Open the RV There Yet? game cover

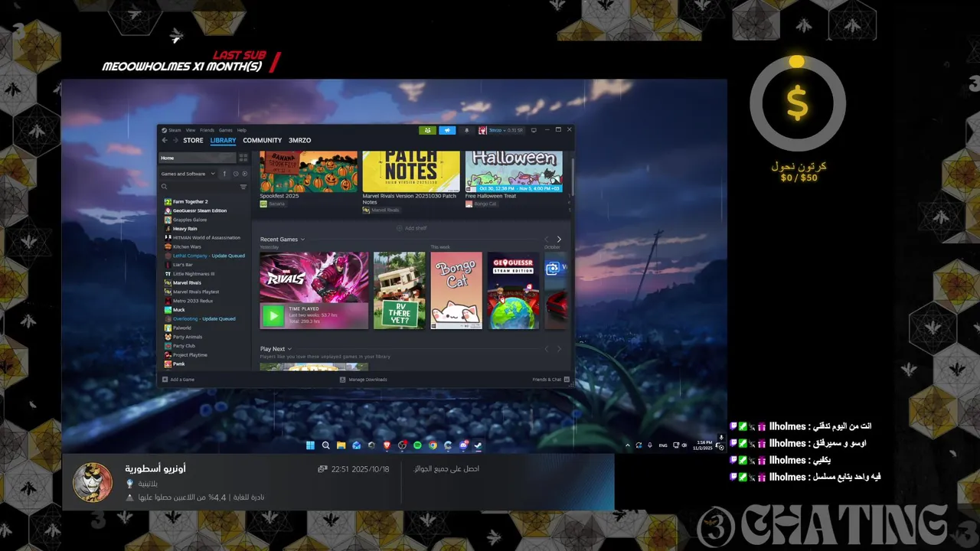pos(399,291)
